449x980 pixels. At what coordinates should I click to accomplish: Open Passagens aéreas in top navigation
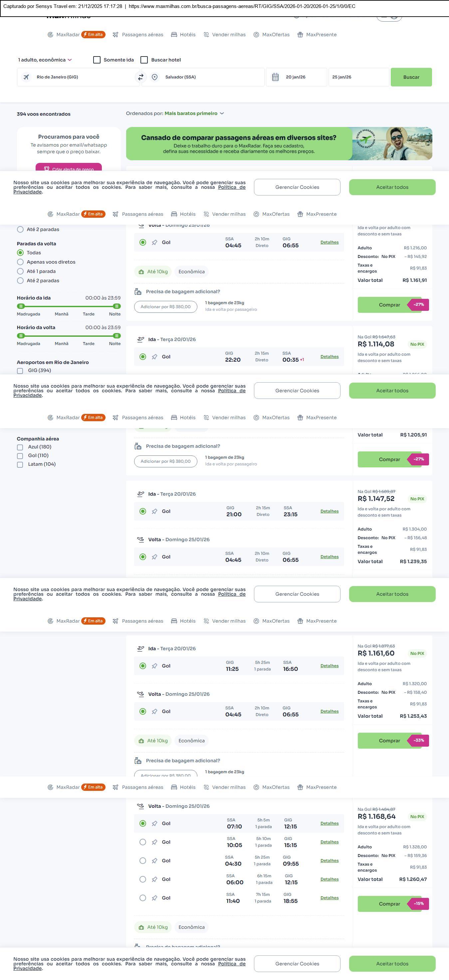[x=138, y=35]
